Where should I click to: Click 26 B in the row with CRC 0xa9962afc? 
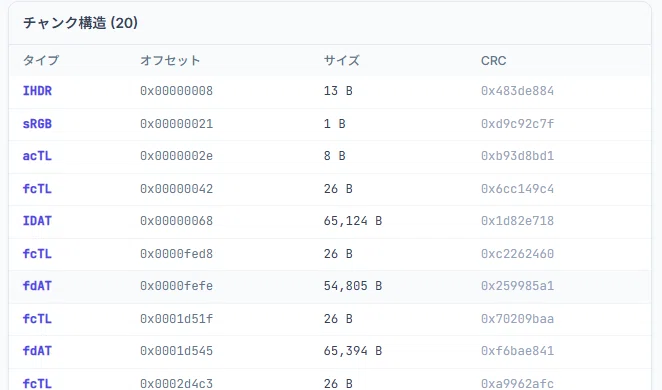tap(338, 384)
